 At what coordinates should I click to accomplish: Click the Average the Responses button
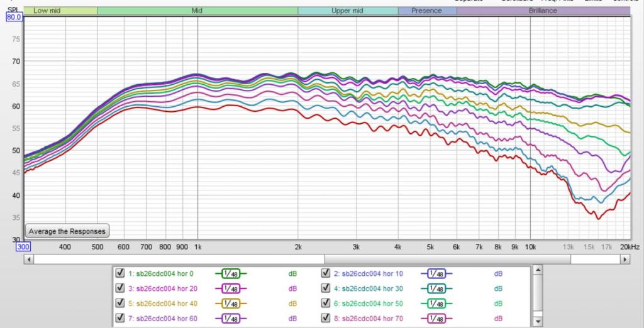point(67,231)
